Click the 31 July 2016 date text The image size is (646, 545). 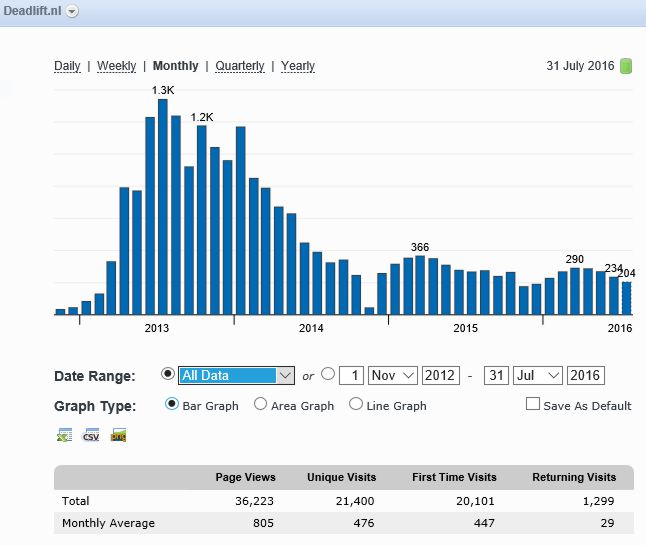pyautogui.click(x=580, y=66)
